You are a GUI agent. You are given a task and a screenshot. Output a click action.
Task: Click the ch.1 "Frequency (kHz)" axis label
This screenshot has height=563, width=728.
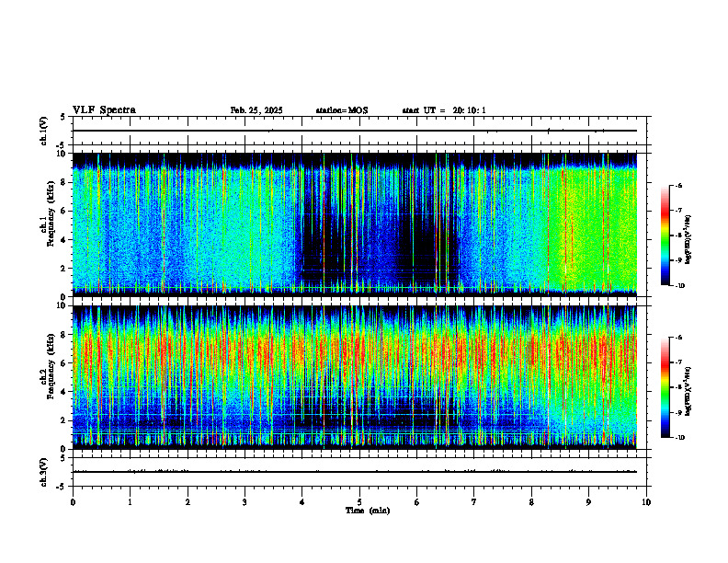pos(51,214)
